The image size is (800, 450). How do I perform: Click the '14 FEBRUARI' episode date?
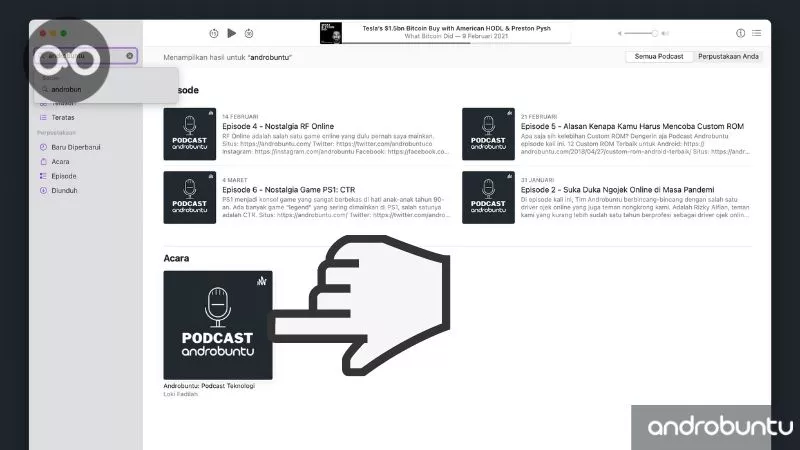240,117
